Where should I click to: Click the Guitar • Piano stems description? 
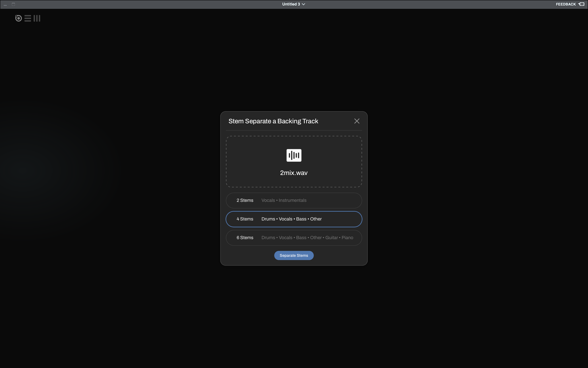[339, 238]
